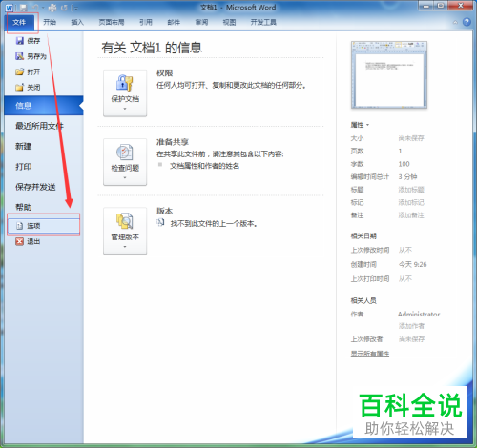Viewport: 477px width, 448px height.
Task: Click the Undo icon in quick access toolbar
Action: [x=35, y=8]
